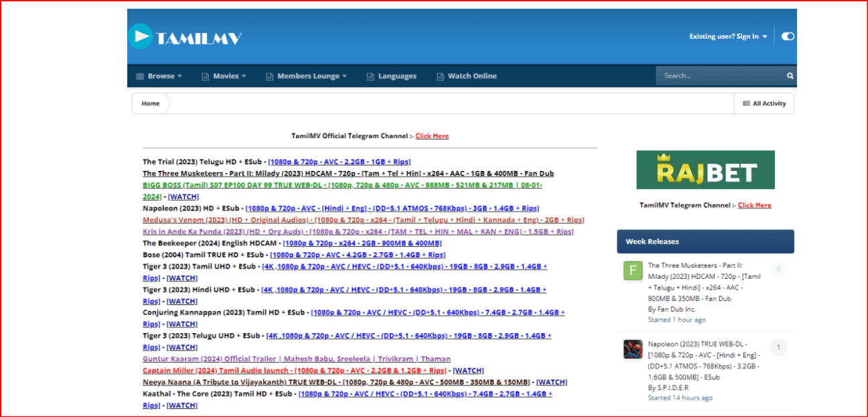Click the RAJBET advertisement banner
This screenshot has height=417, width=868.
click(705, 170)
